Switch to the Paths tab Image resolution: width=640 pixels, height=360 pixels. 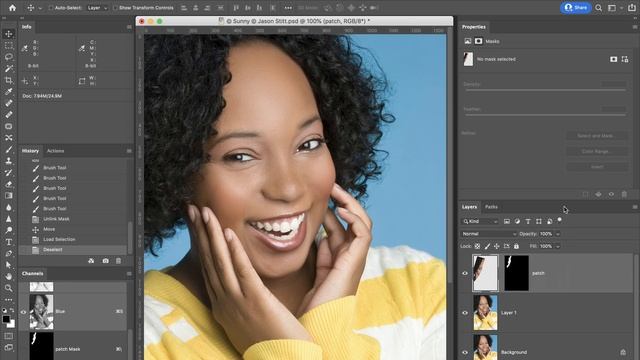point(491,207)
